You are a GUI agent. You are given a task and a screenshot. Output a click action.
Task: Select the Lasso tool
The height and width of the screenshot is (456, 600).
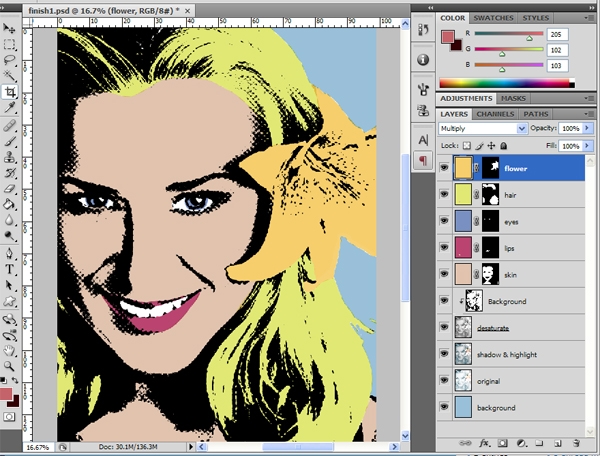point(9,60)
